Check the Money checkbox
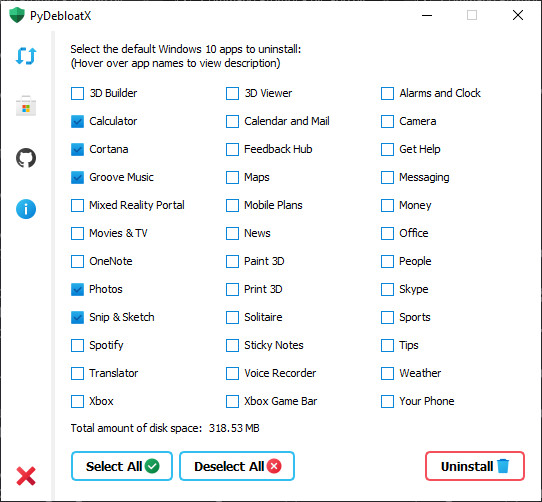The height and width of the screenshot is (502, 542). tap(387, 205)
